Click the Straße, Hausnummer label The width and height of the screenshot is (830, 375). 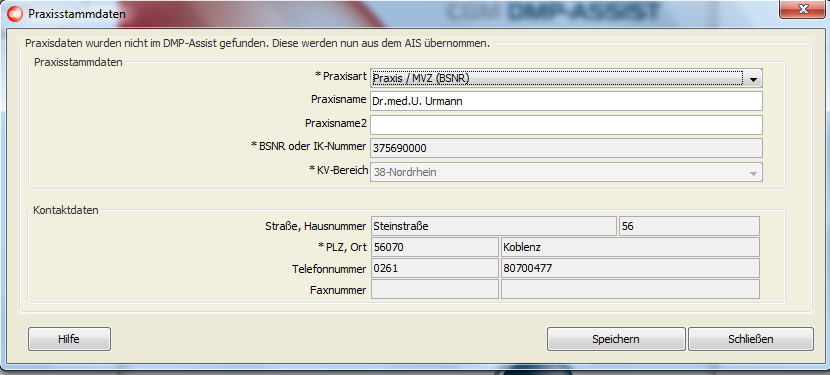[x=315, y=227]
